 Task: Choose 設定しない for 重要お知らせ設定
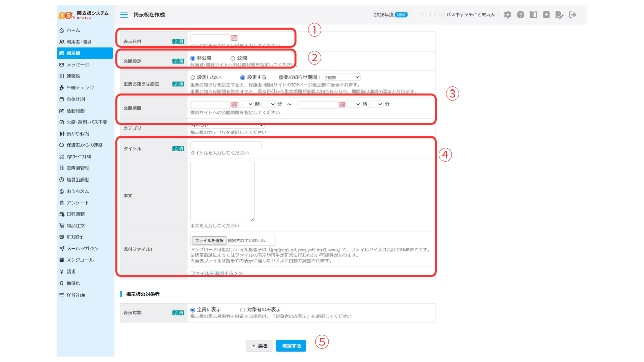(193, 77)
